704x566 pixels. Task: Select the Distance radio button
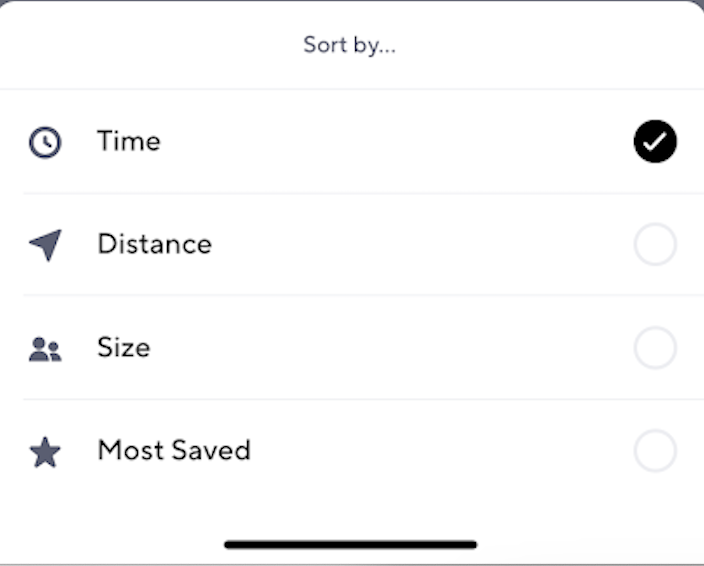click(655, 244)
